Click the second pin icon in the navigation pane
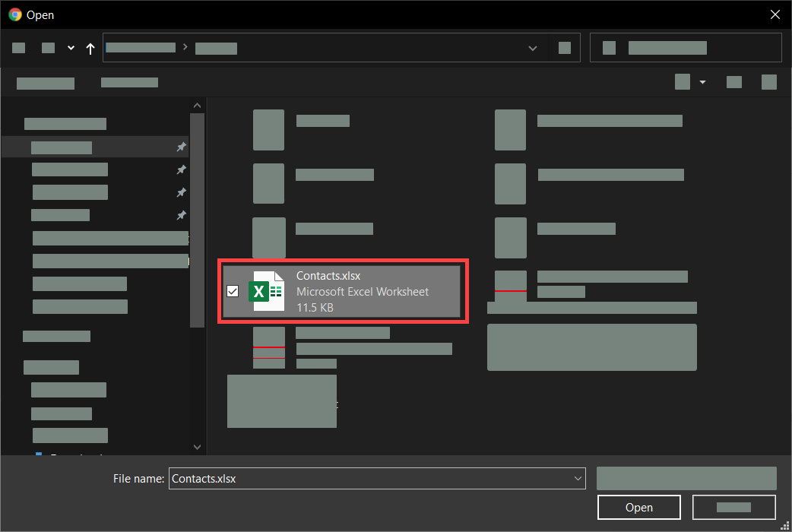Image resolution: width=792 pixels, height=532 pixels. pyautogui.click(x=181, y=169)
